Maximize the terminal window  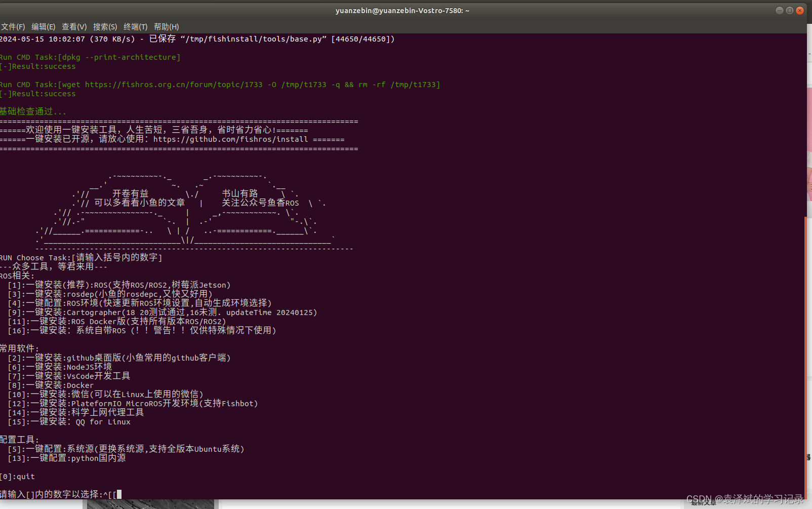point(790,11)
